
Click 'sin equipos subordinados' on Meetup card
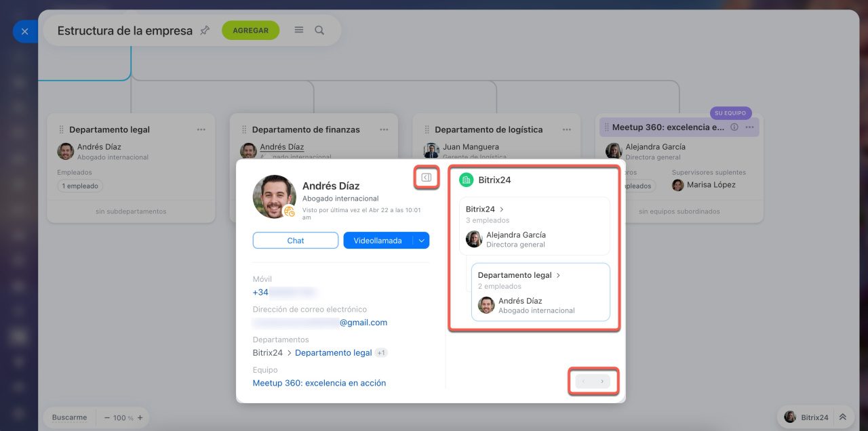679,211
